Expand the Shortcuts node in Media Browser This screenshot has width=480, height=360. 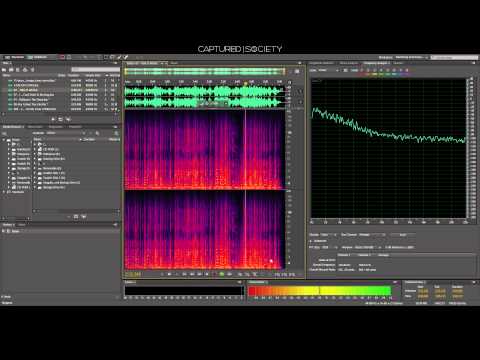(4, 192)
